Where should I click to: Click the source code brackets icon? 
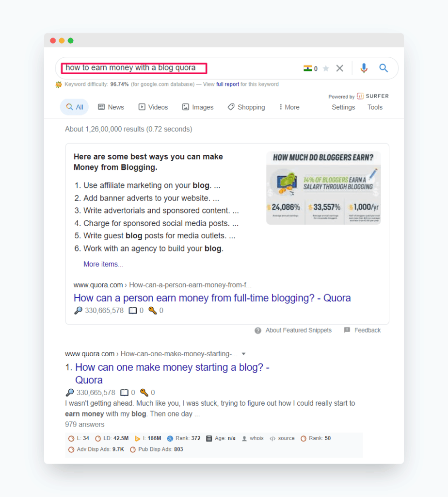(272, 439)
